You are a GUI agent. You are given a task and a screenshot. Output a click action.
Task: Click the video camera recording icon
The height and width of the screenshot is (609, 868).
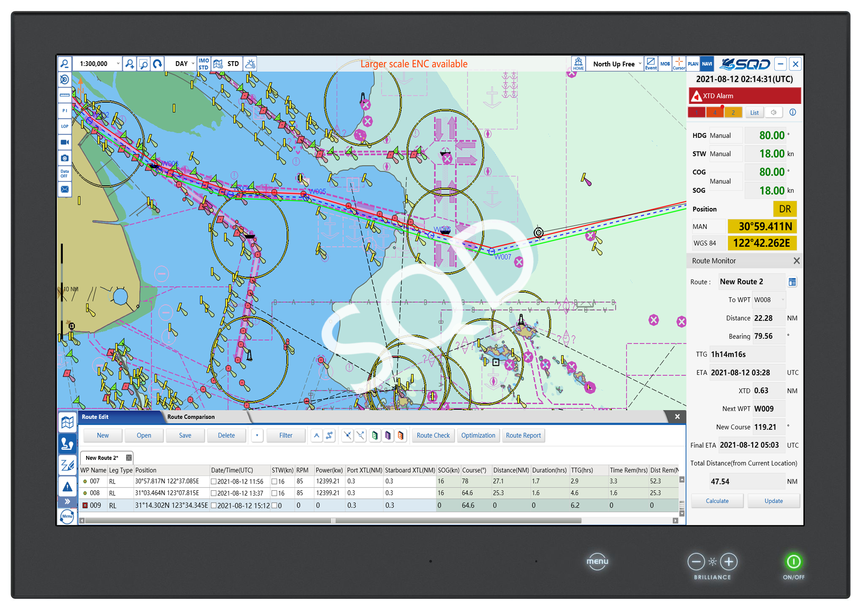(65, 142)
